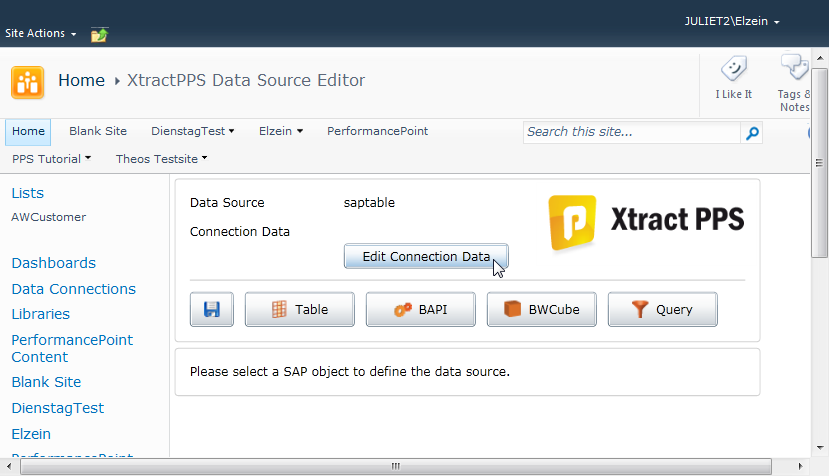Screen dimensions: 829x476
Task: Choose the Query SAP object button
Action: (x=663, y=309)
